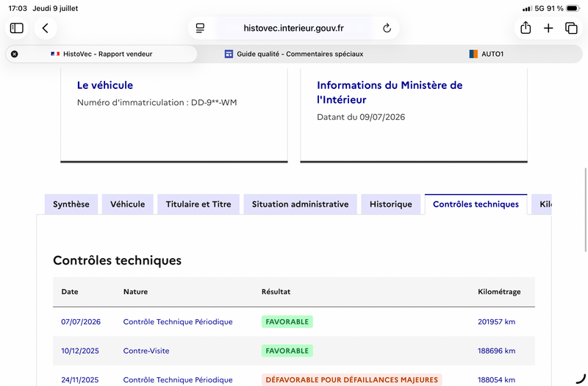Toggle the Safari sidebar icon
The image size is (588, 386).
pos(16,28)
